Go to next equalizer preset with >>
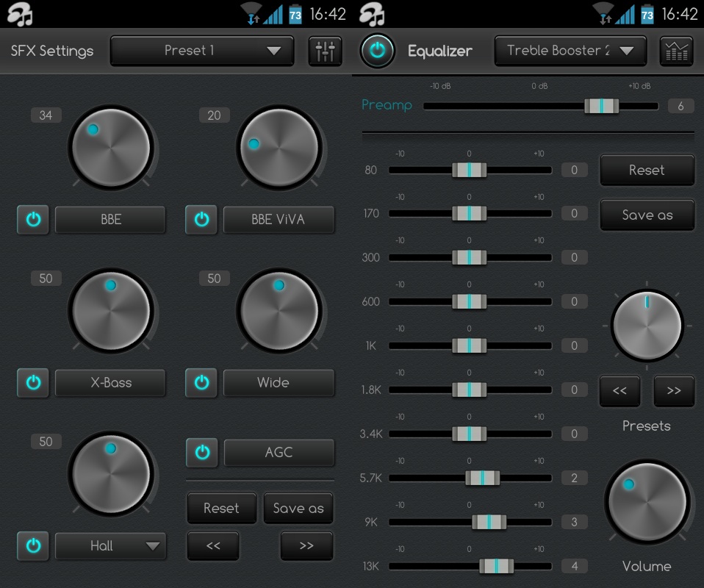 coord(674,391)
